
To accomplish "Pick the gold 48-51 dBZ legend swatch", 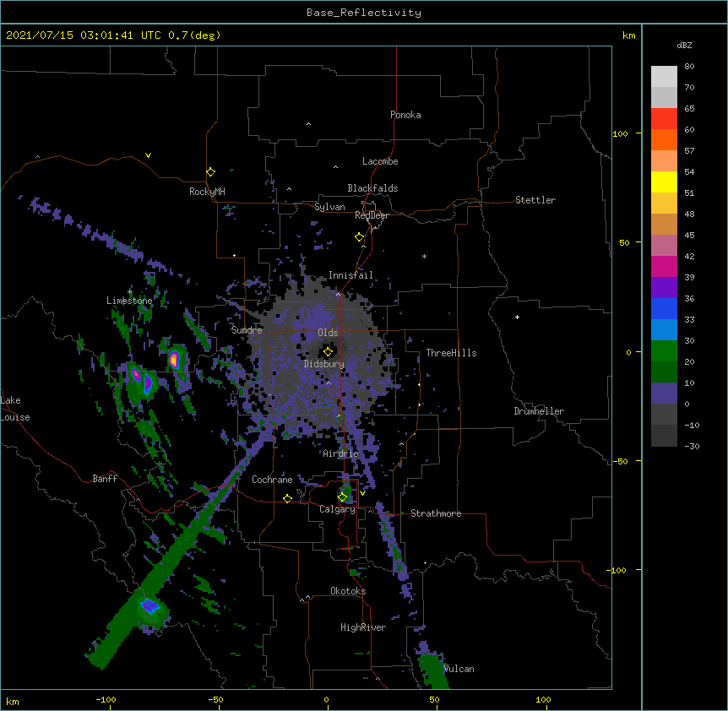I will coord(664,204).
